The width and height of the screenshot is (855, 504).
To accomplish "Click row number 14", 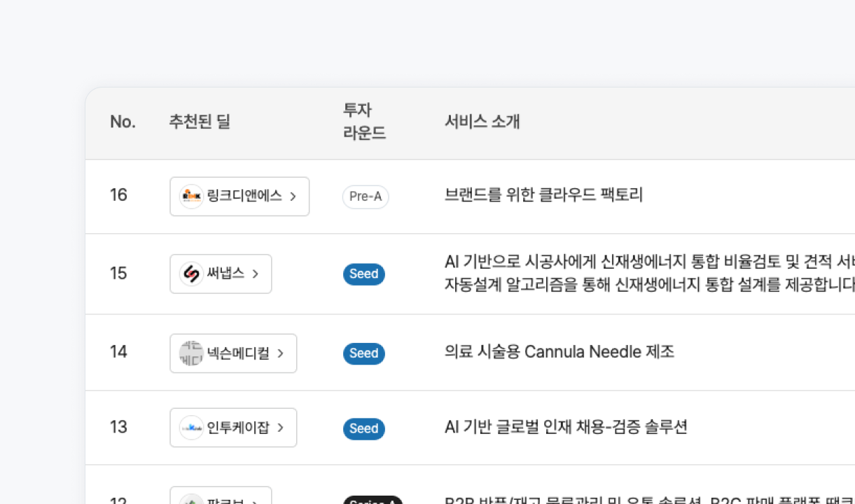I will [118, 351].
